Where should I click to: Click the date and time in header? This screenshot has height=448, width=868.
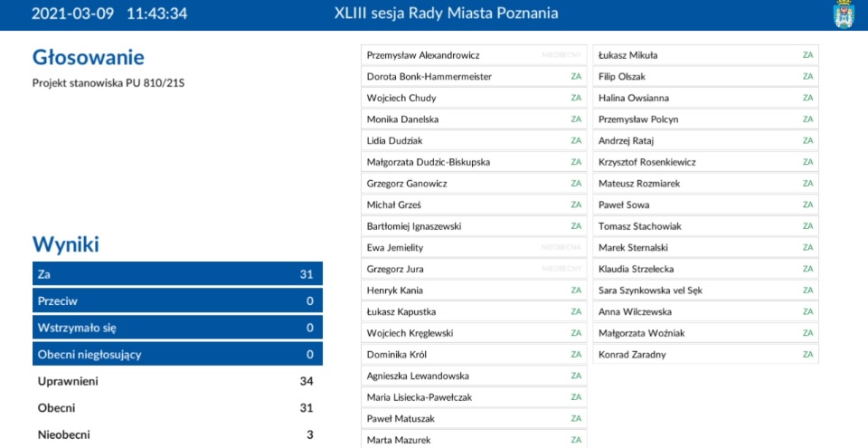(109, 14)
